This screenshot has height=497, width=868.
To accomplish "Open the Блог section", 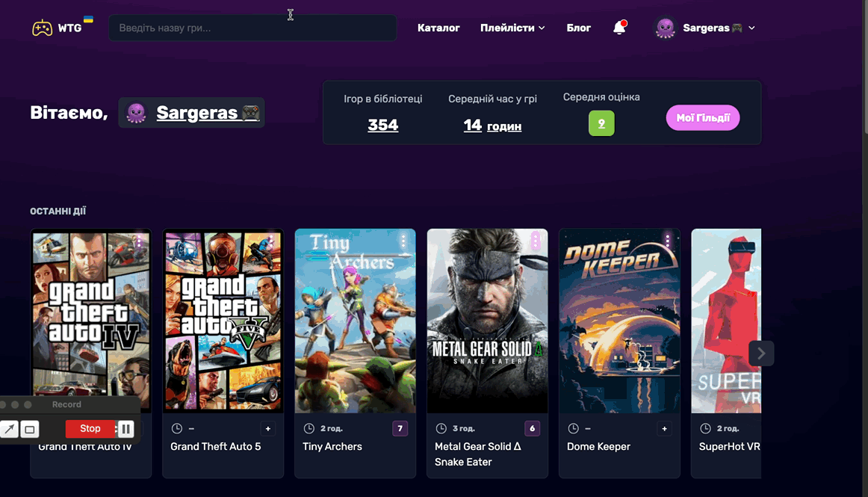I will pos(578,28).
